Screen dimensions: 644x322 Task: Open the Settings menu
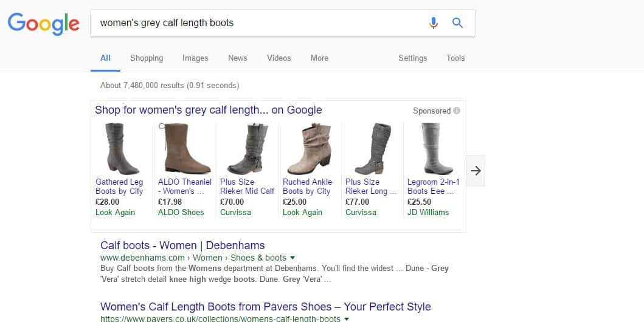click(412, 58)
